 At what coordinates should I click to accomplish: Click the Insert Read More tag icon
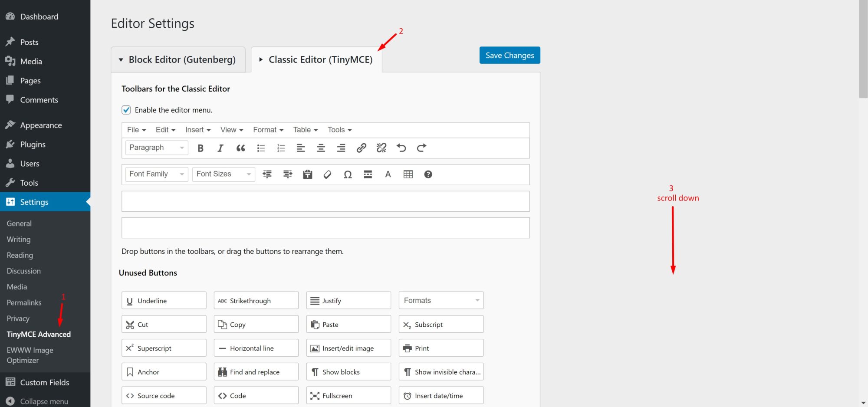[x=368, y=174]
